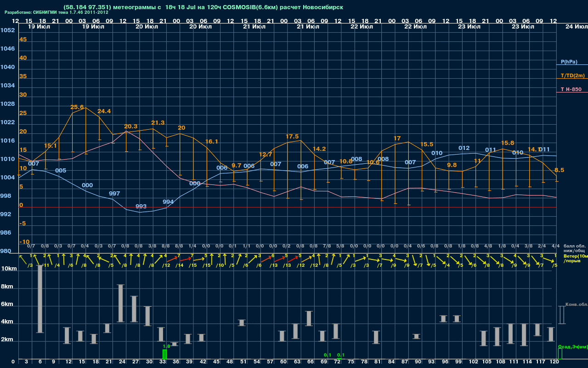The image size is (588, 368).
Task: Click the 005 pressure label
Action: 61,171
